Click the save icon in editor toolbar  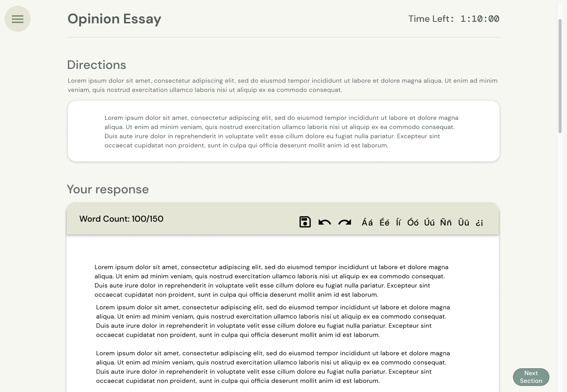pyautogui.click(x=305, y=222)
